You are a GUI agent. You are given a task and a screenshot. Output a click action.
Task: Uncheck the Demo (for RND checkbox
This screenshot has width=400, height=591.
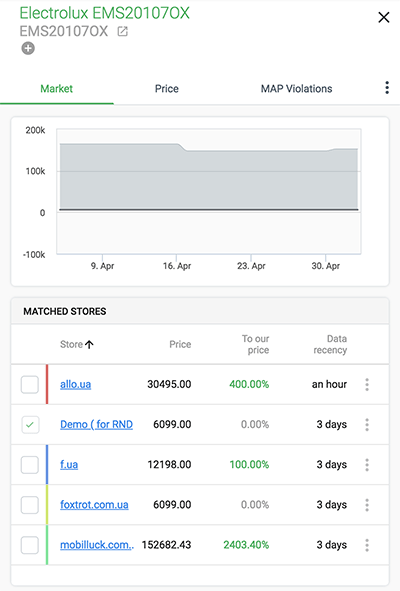tap(30, 425)
